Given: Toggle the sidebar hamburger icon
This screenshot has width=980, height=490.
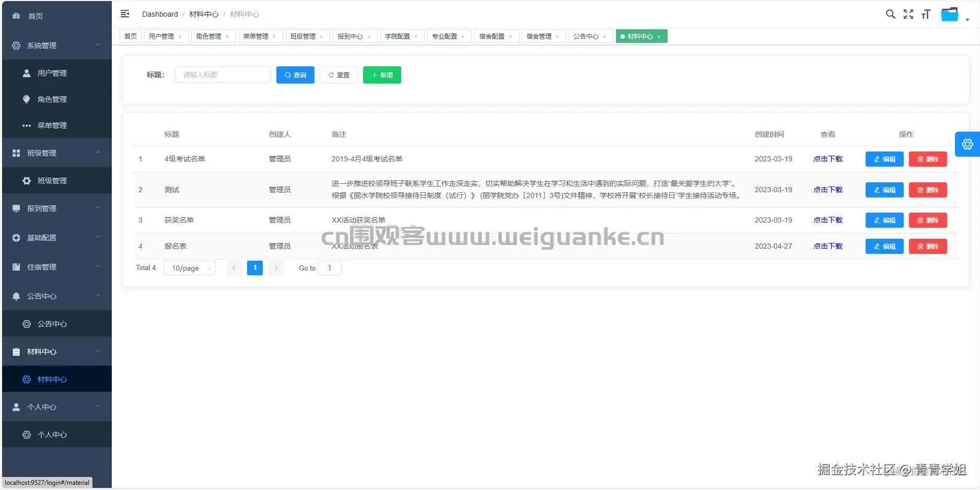Looking at the screenshot, I should pos(125,14).
